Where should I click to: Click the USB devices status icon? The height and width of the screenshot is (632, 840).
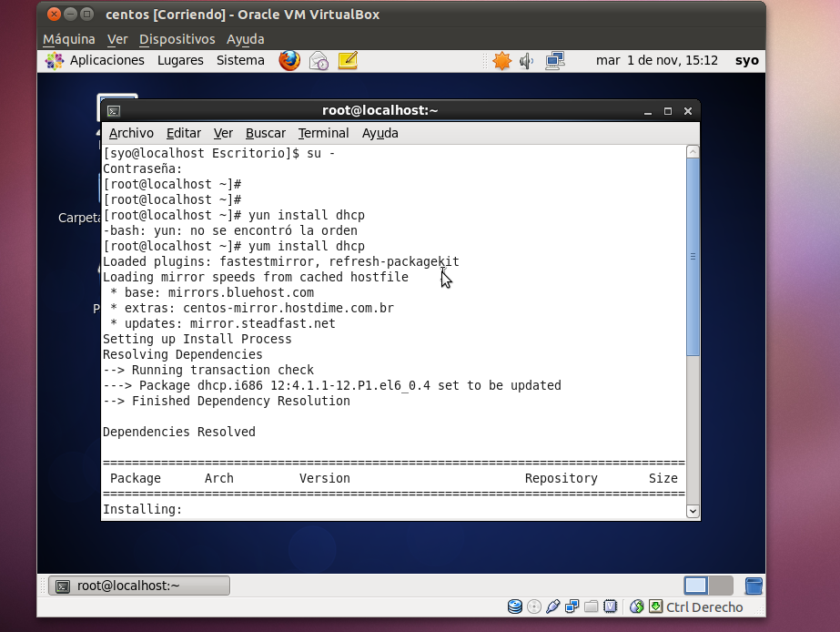click(552, 606)
